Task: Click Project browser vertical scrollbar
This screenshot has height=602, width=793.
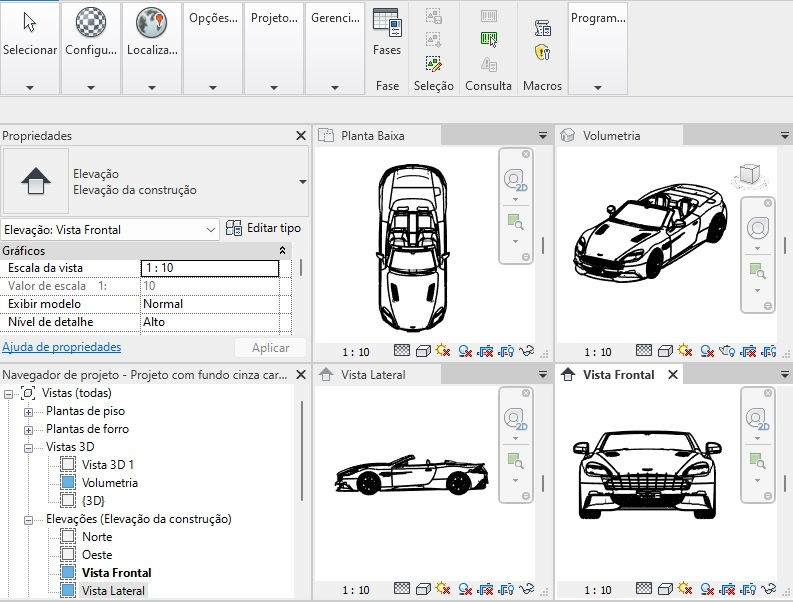Action: coord(302,450)
